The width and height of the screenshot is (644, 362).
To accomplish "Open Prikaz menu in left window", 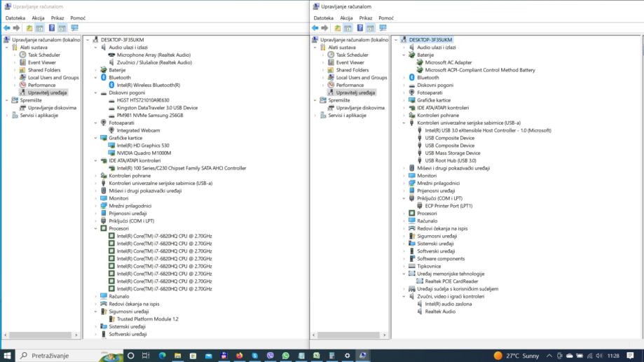I will pos(57,18).
